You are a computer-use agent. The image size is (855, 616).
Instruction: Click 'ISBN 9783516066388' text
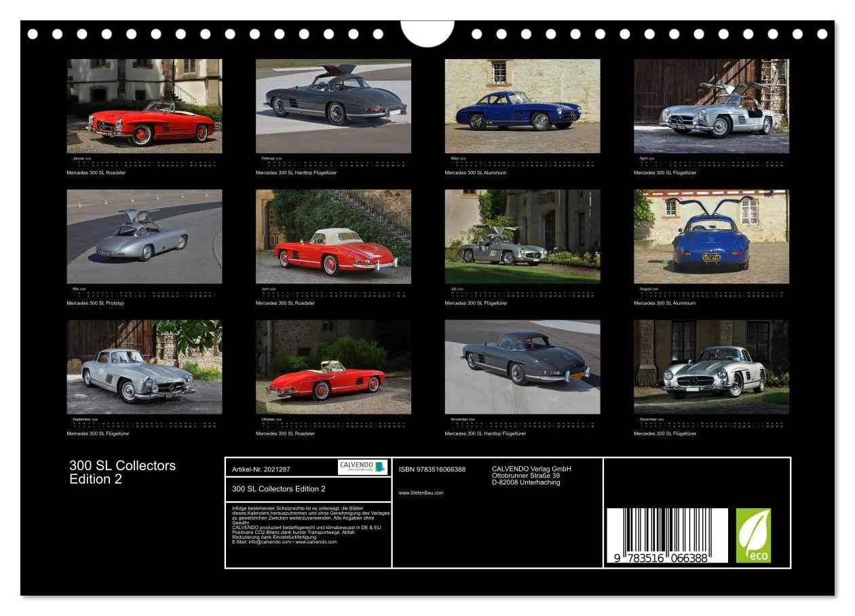click(432, 469)
